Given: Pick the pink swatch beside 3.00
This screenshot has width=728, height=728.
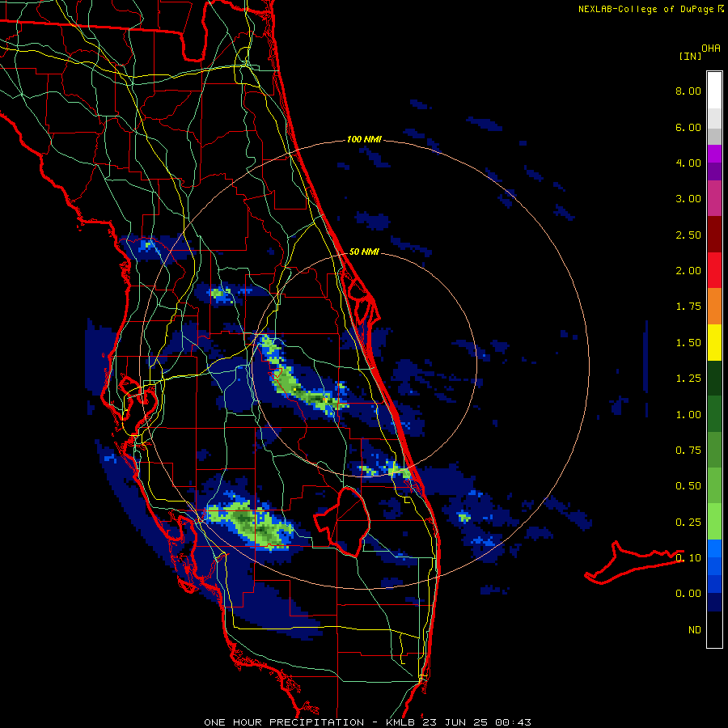Looking at the screenshot, I should coord(714,199).
